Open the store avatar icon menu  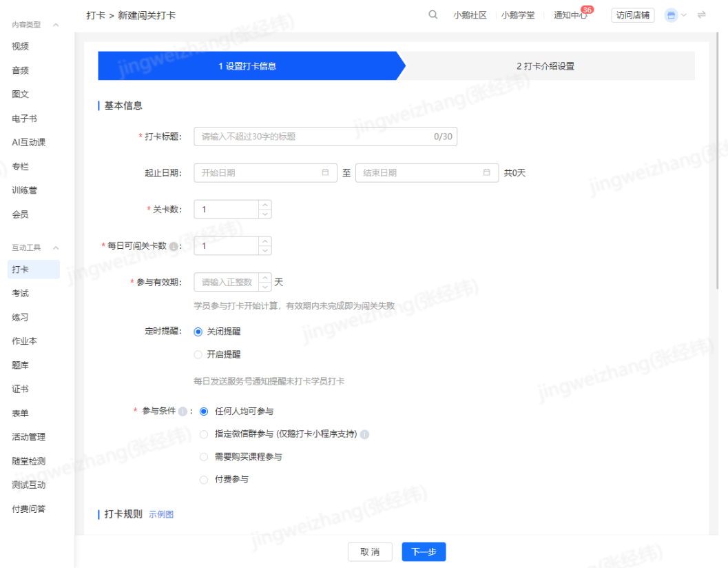(x=671, y=15)
